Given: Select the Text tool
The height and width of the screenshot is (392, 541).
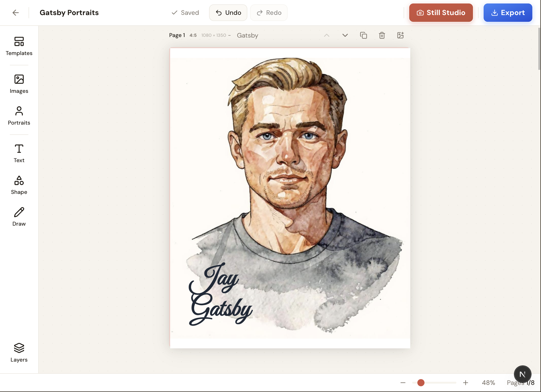Looking at the screenshot, I should pos(19,153).
